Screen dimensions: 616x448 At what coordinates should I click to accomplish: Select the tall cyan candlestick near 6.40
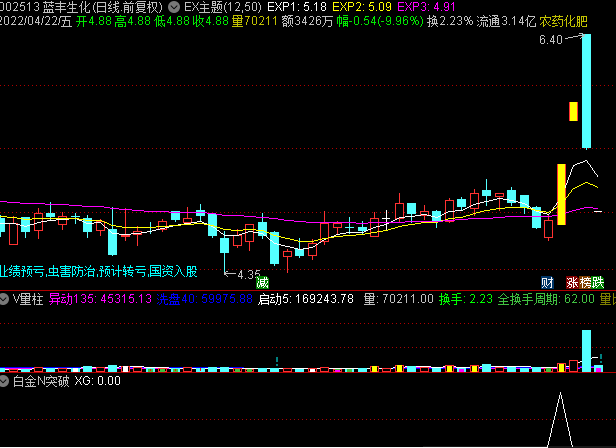point(586,91)
